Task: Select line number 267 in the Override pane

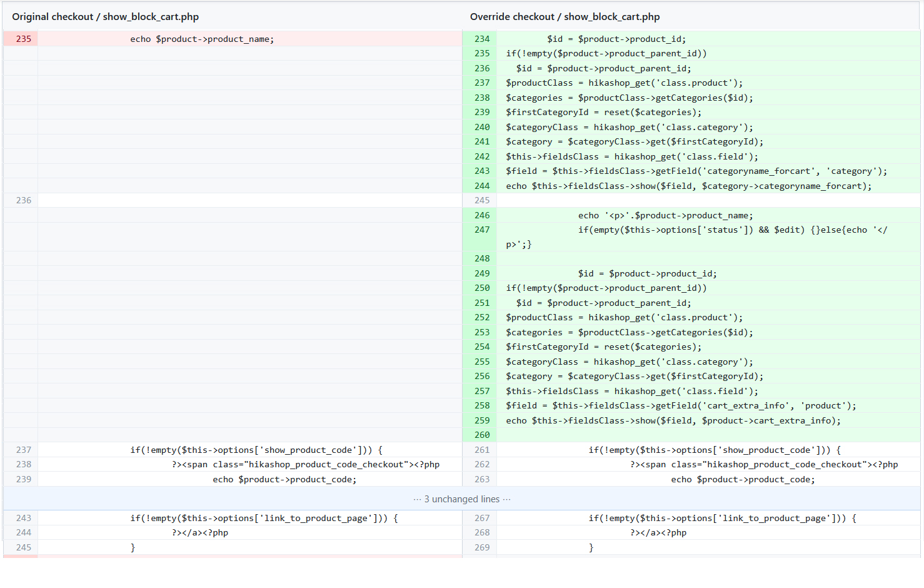Action: [x=482, y=518]
